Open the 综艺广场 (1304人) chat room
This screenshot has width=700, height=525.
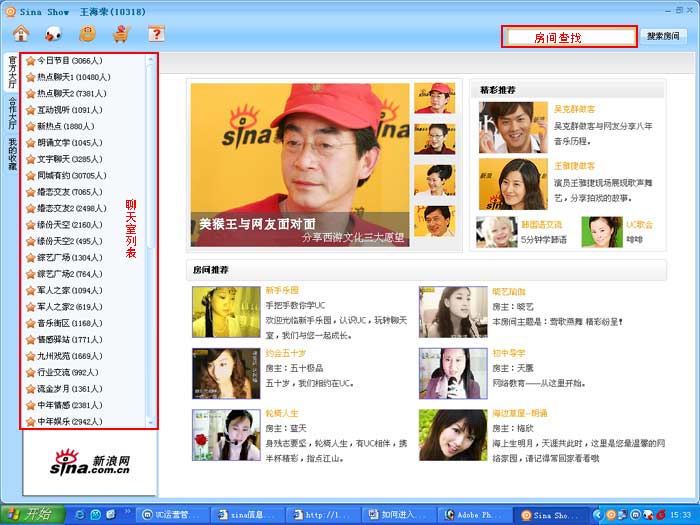[x=70, y=258]
